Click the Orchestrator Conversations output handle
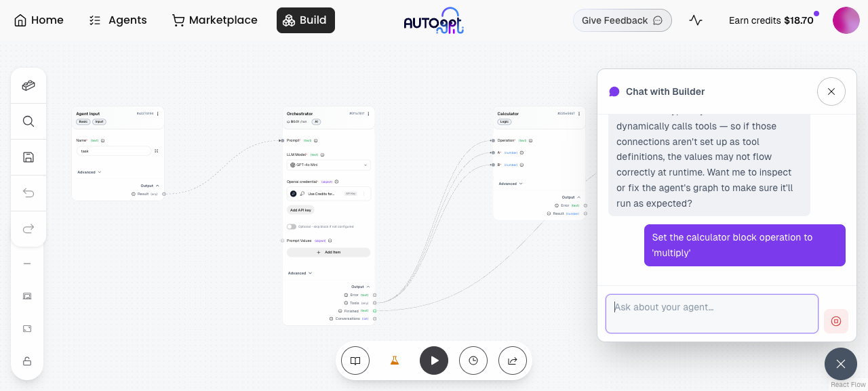The width and height of the screenshot is (868, 391). tap(374, 318)
